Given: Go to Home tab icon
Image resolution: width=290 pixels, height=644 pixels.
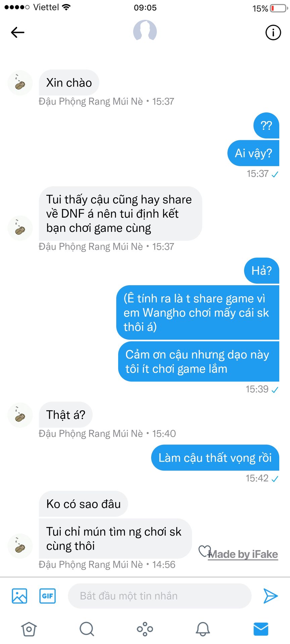Looking at the screenshot, I should coord(29,629).
